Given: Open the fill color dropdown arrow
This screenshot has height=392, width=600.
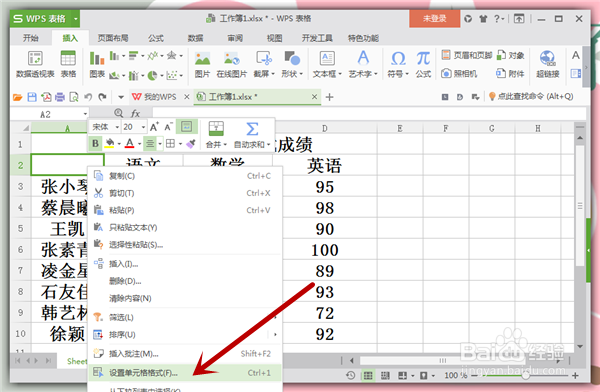Looking at the screenshot, I should 119,144.
